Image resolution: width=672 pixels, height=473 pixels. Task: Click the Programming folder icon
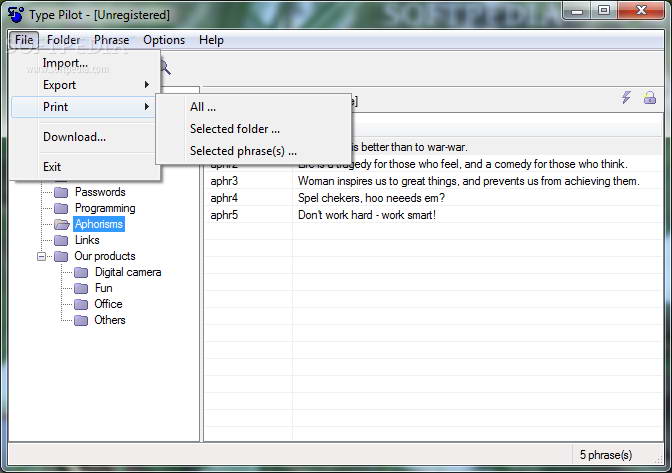pos(61,208)
